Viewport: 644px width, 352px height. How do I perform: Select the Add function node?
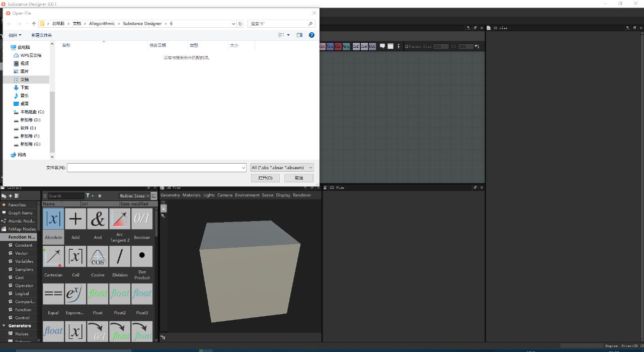75,219
